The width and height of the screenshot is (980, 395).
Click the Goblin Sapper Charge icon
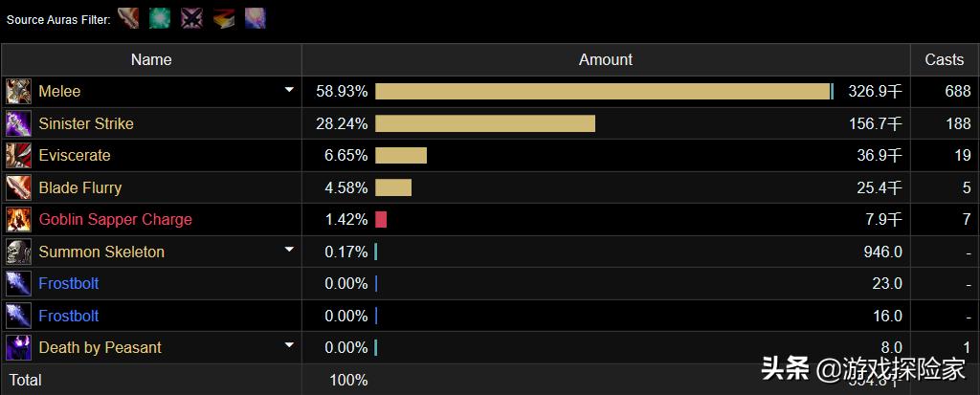point(18,220)
